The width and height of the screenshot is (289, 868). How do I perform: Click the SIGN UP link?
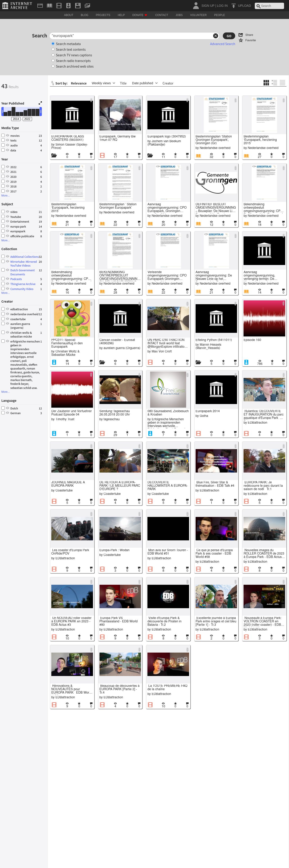tap(208, 6)
